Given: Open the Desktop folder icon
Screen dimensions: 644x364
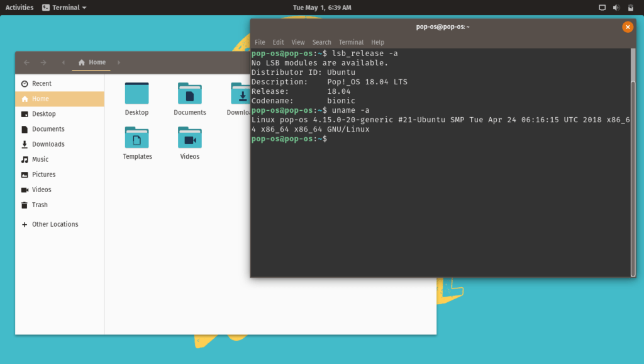Looking at the screenshot, I should [136, 94].
